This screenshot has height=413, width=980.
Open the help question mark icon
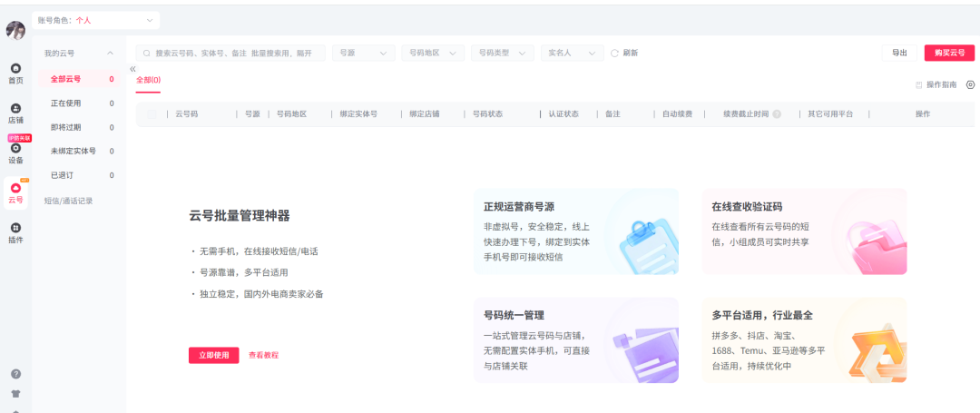(x=16, y=374)
